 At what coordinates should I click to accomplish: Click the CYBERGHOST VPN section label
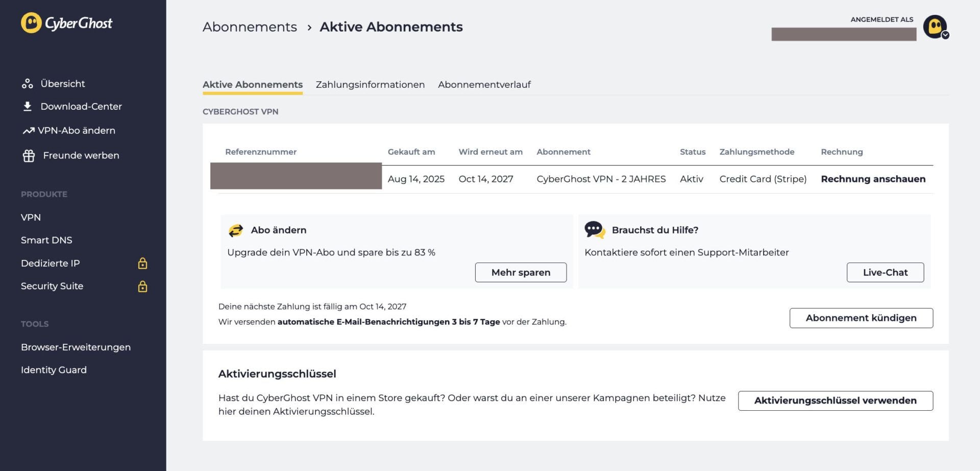(240, 111)
